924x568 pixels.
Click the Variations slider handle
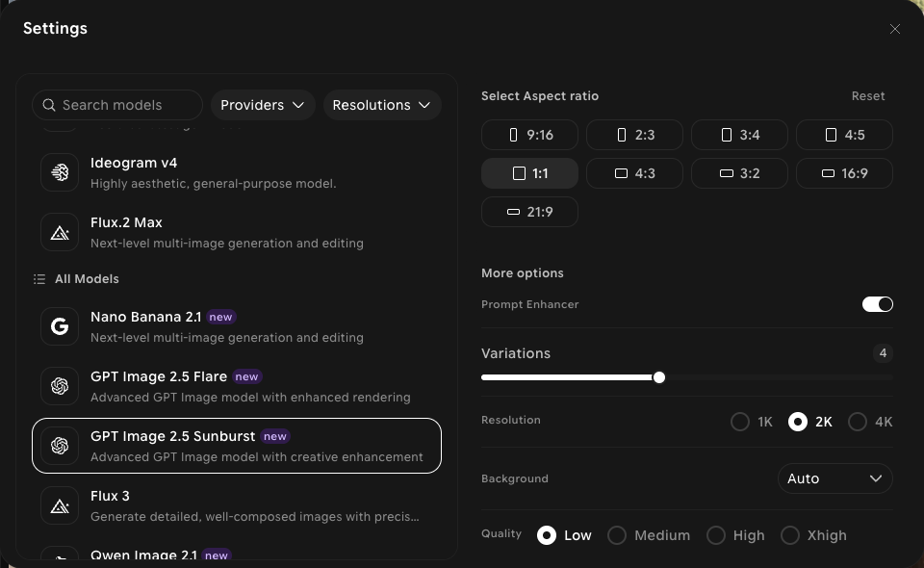[658, 377]
